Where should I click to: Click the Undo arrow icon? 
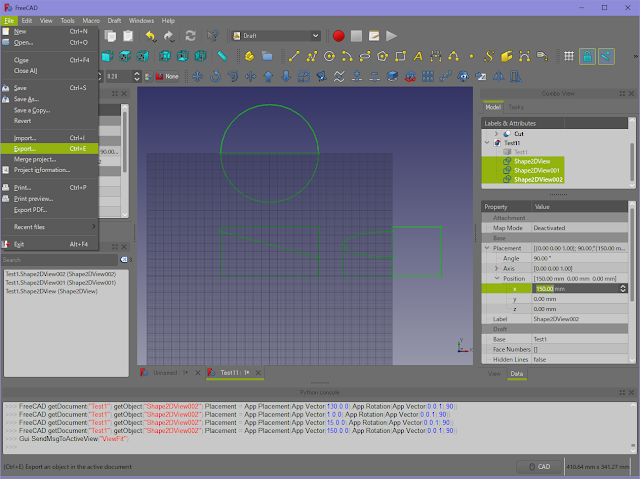tap(150, 35)
